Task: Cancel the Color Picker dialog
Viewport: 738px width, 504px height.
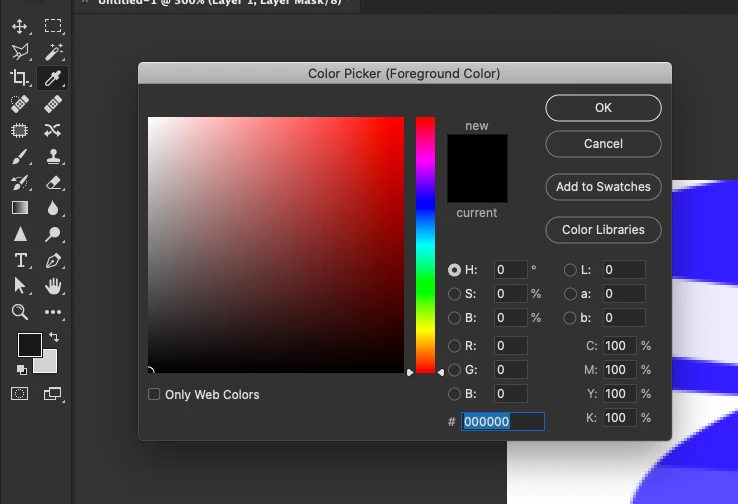Action: tap(603, 144)
